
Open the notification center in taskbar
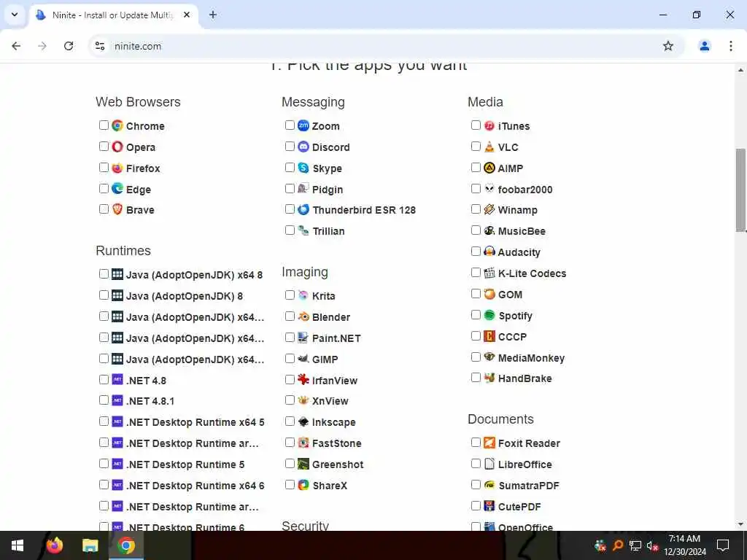723,545
